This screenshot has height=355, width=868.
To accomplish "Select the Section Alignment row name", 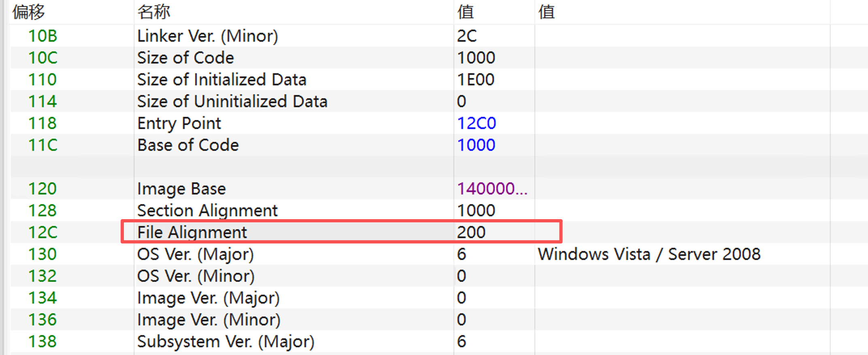I will point(207,211).
